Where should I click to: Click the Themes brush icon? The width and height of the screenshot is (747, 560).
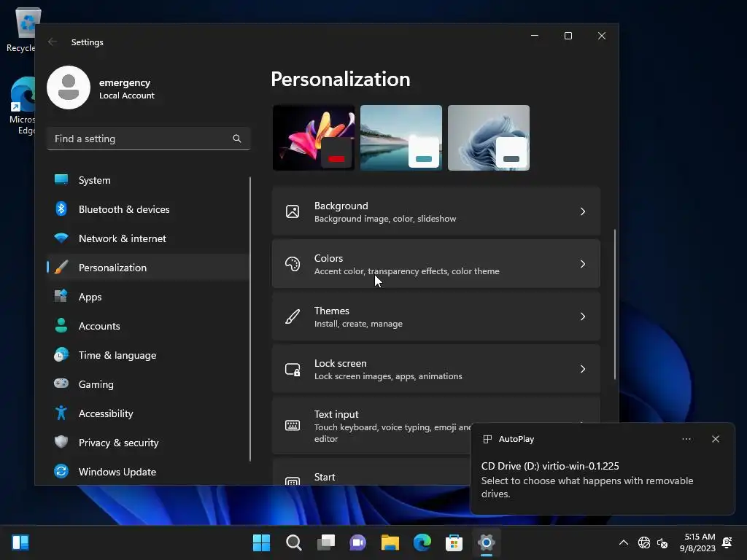293,316
